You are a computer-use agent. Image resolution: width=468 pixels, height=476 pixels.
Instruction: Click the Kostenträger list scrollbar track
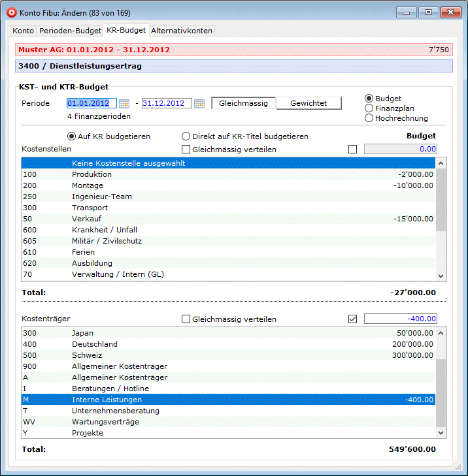pyautogui.click(x=441, y=392)
